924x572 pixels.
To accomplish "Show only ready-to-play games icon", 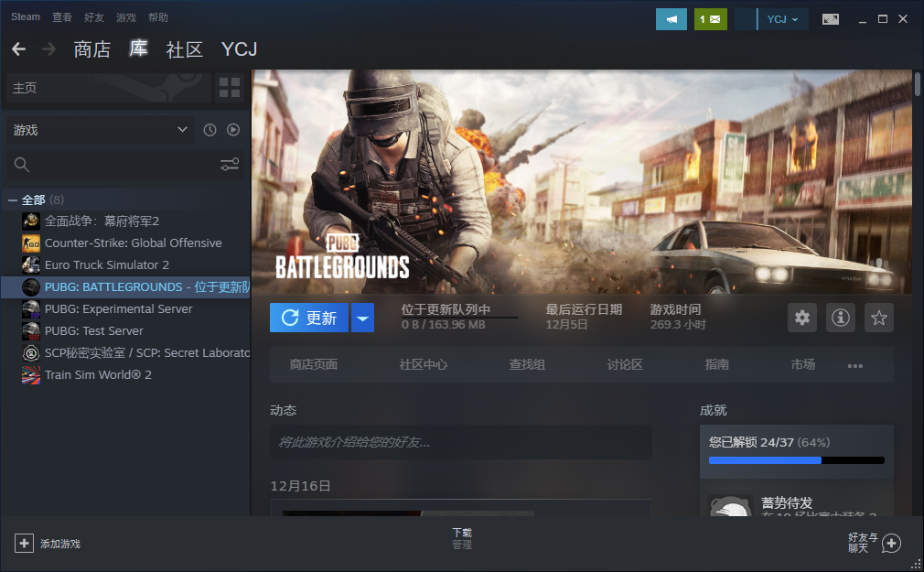I will (233, 130).
